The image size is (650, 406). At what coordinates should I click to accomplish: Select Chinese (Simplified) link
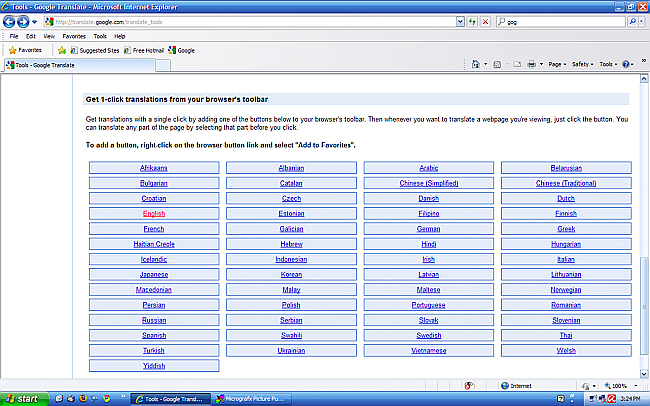pyautogui.click(x=429, y=183)
